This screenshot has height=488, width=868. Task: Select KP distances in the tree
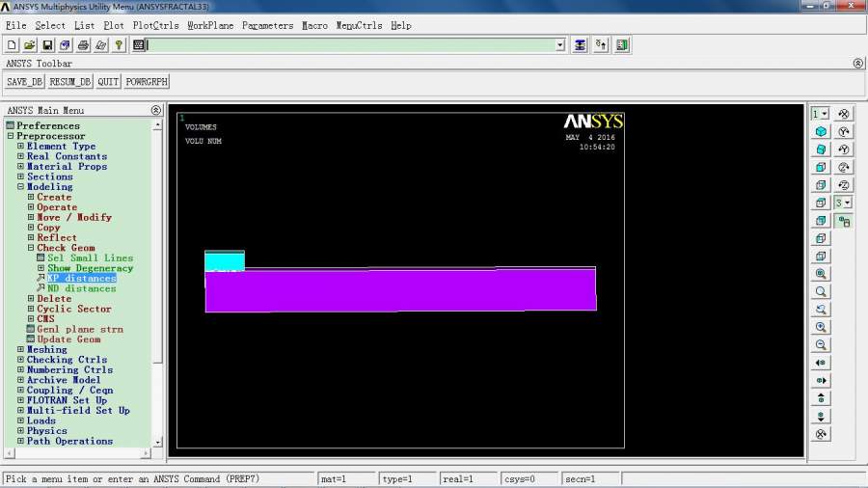point(81,279)
